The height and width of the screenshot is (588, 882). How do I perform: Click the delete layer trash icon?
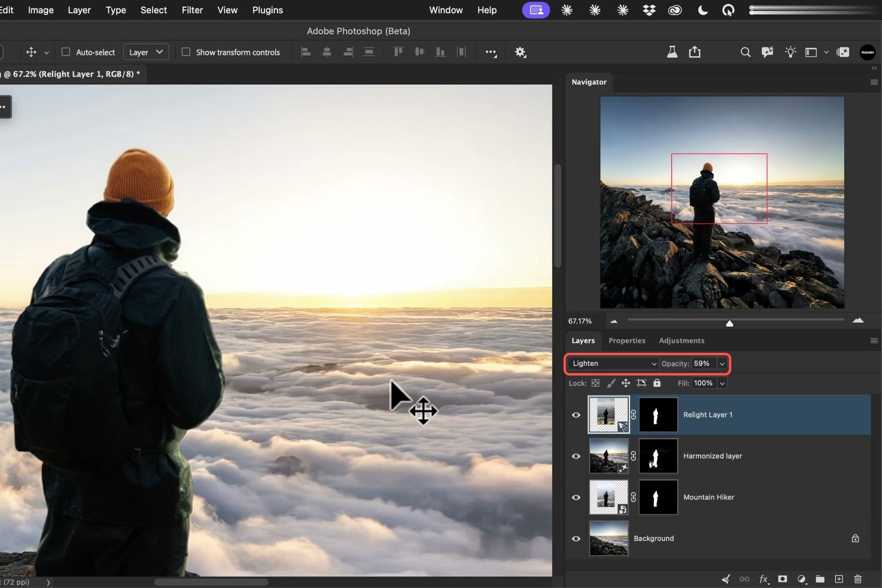857,579
